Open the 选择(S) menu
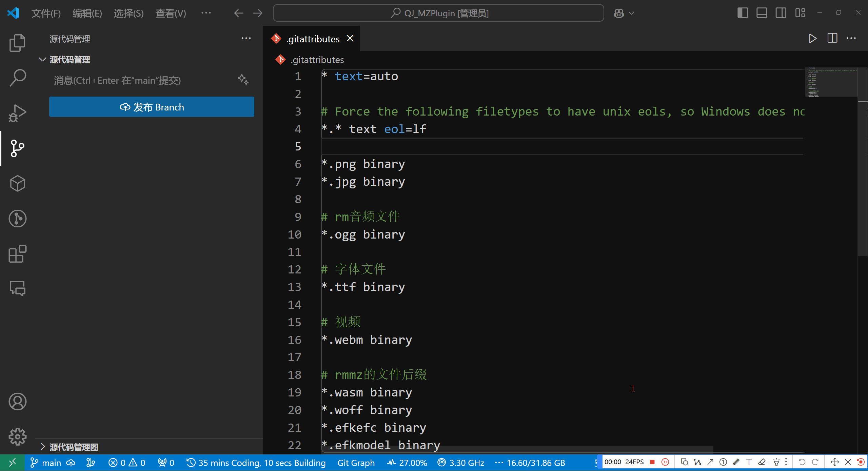This screenshot has width=868, height=471. [128, 13]
